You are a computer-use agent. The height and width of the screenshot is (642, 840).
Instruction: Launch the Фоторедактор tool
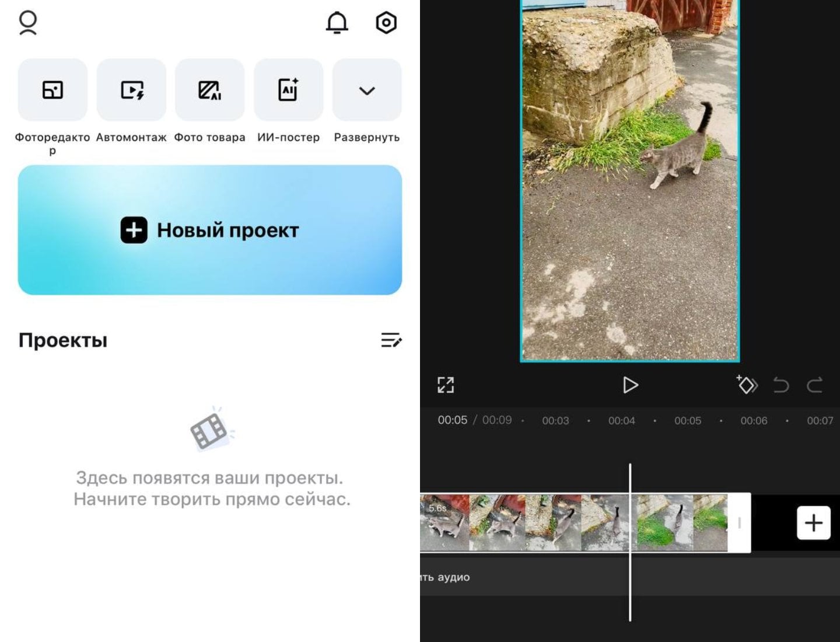52,90
